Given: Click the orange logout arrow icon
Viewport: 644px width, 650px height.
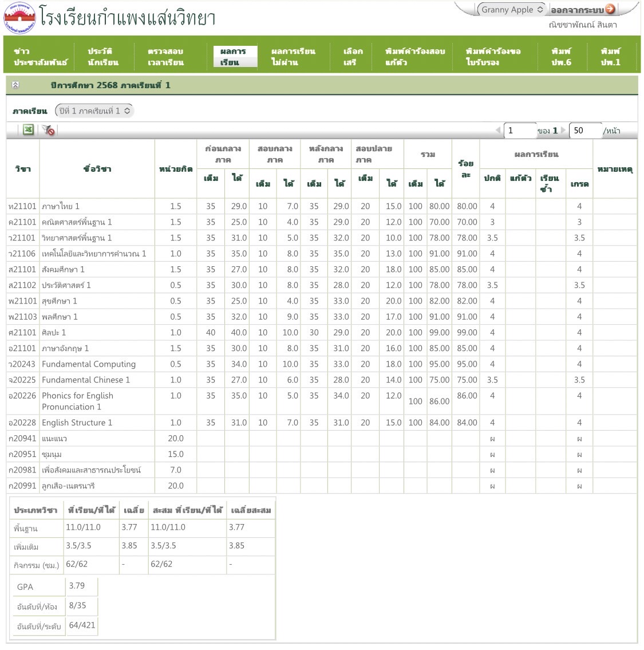Looking at the screenshot, I should [x=610, y=9].
